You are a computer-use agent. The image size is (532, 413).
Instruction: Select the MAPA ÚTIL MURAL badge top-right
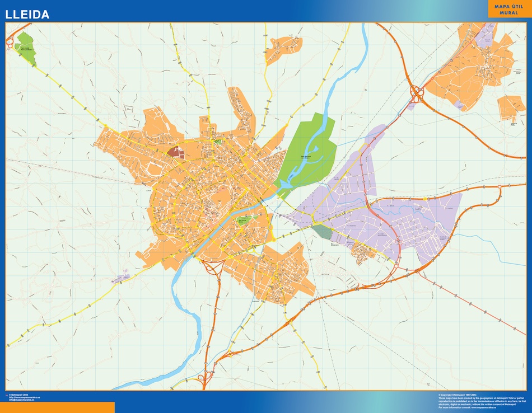coord(506,10)
